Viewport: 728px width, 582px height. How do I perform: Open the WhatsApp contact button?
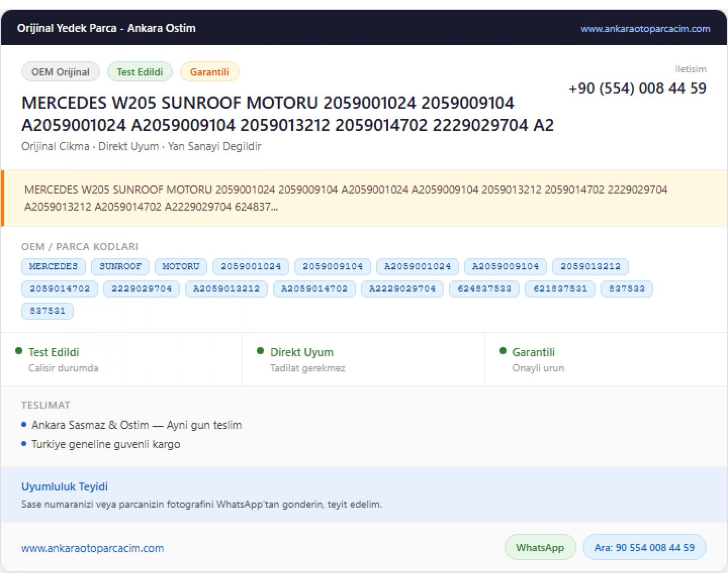point(540,547)
